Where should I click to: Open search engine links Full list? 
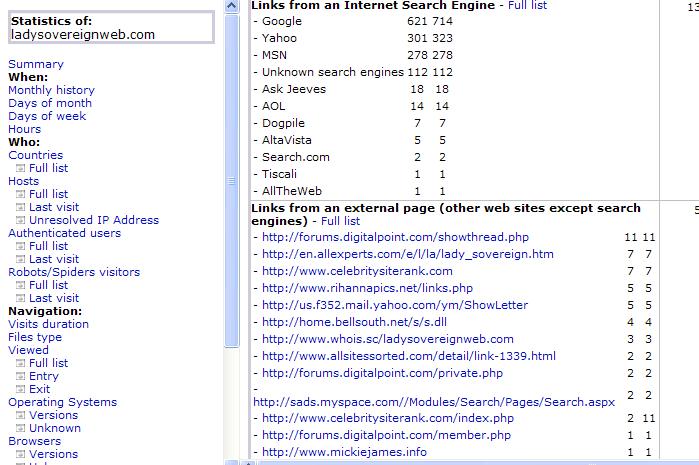(x=527, y=5)
